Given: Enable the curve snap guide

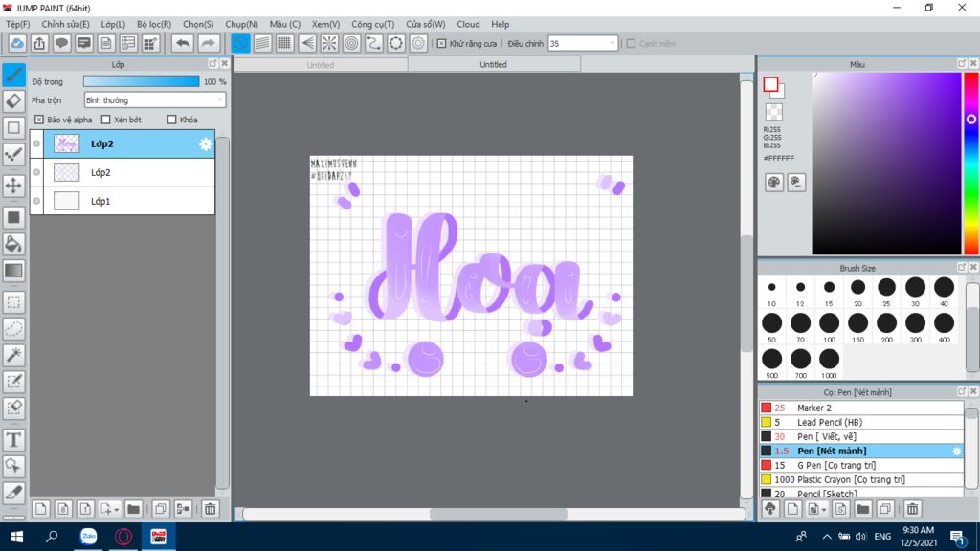Looking at the screenshot, I should pyautogui.click(x=374, y=43).
